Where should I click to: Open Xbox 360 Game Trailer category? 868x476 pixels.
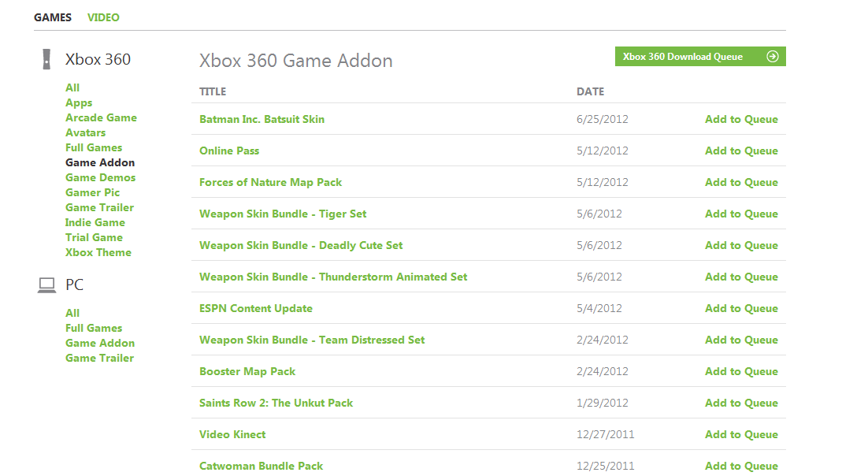click(x=100, y=207)
